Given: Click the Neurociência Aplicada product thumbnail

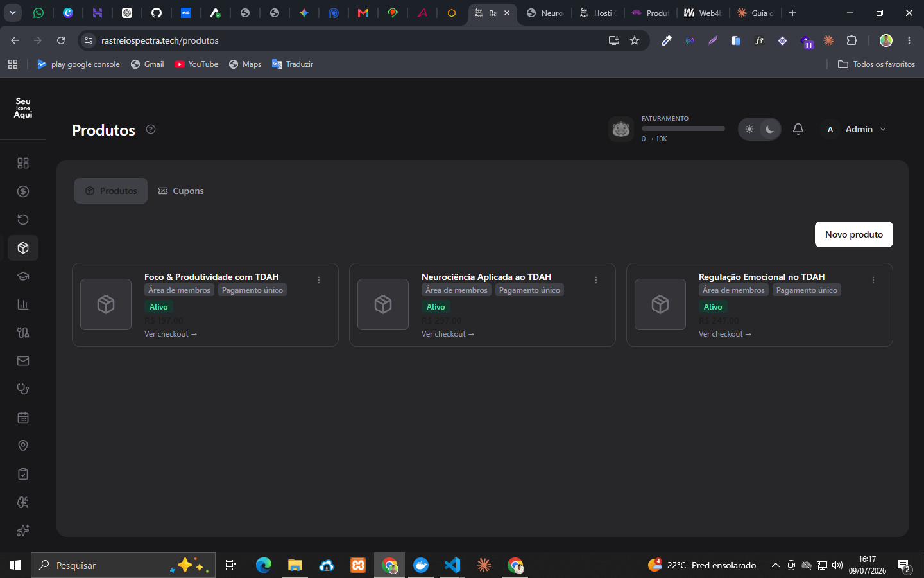Looking at the screenshot, I should click(x=383, y=304).
